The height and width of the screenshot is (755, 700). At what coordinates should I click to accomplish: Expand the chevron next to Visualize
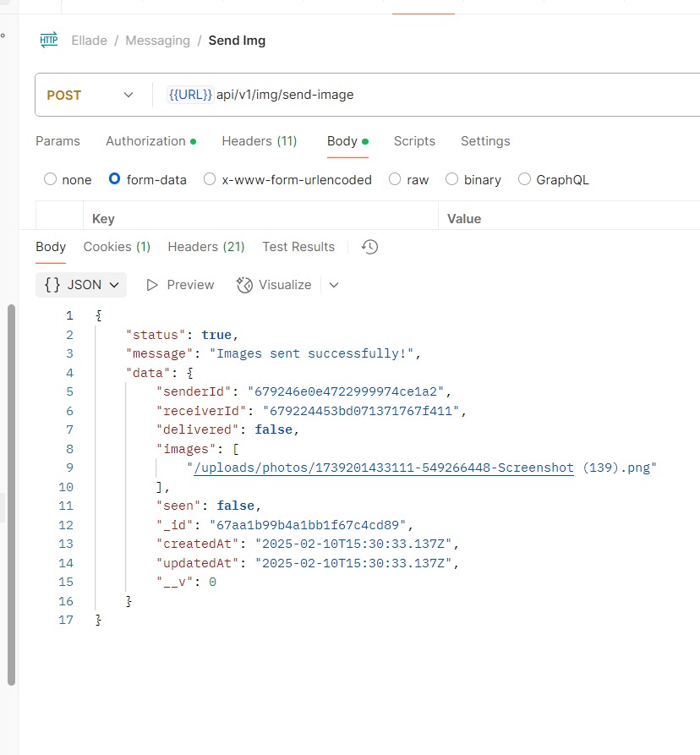[x=334, y=285]
